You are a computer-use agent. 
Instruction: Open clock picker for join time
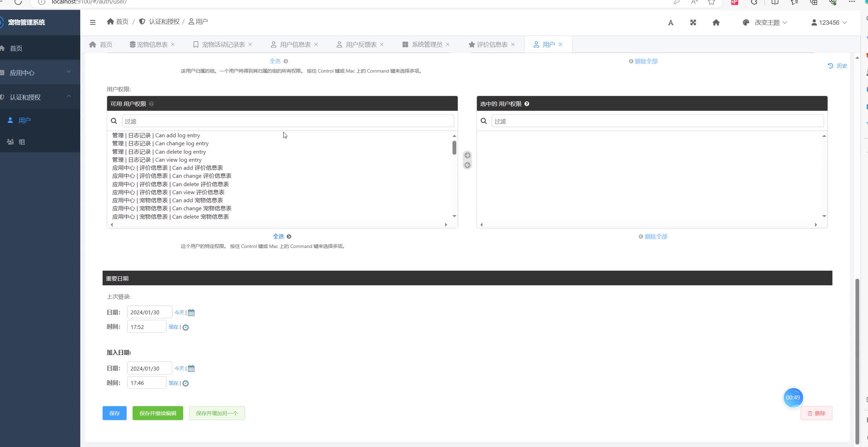pos(186,383)
